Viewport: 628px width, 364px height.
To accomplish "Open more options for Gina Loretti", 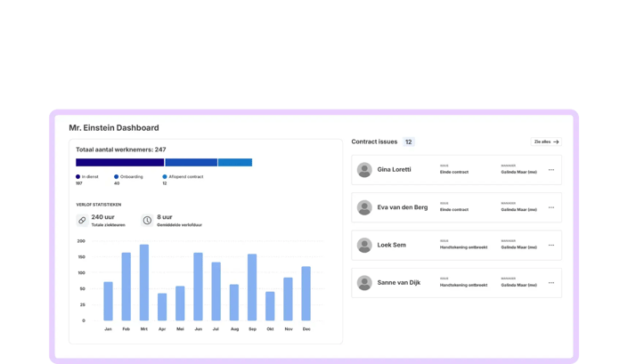I will [x=551, y=170].
